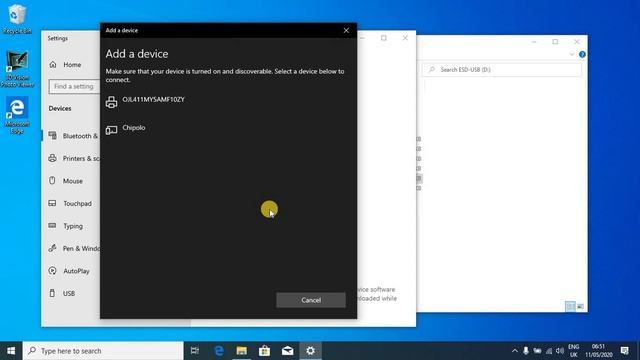Open Task View from taskbar
The width and height of the screenshot is (640, 360).
click(x=195, y=351)
